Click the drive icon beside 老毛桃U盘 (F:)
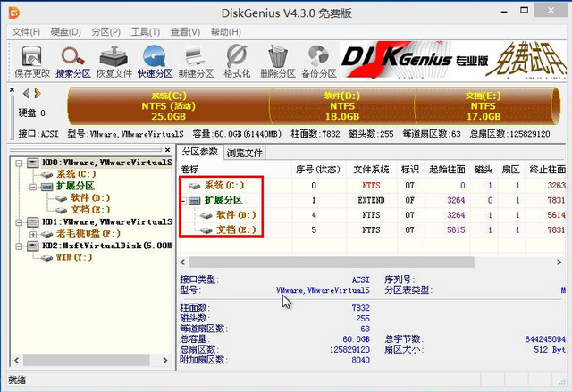 coord(46,234)
